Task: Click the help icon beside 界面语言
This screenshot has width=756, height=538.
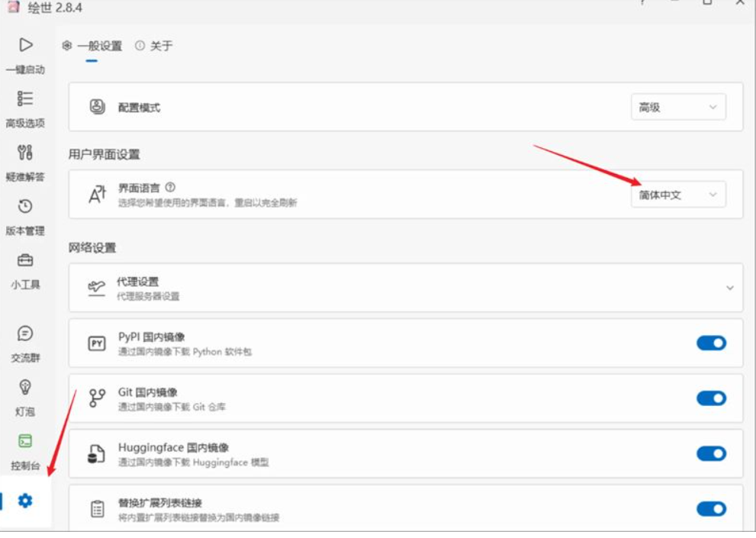Action: coord(170,187)
